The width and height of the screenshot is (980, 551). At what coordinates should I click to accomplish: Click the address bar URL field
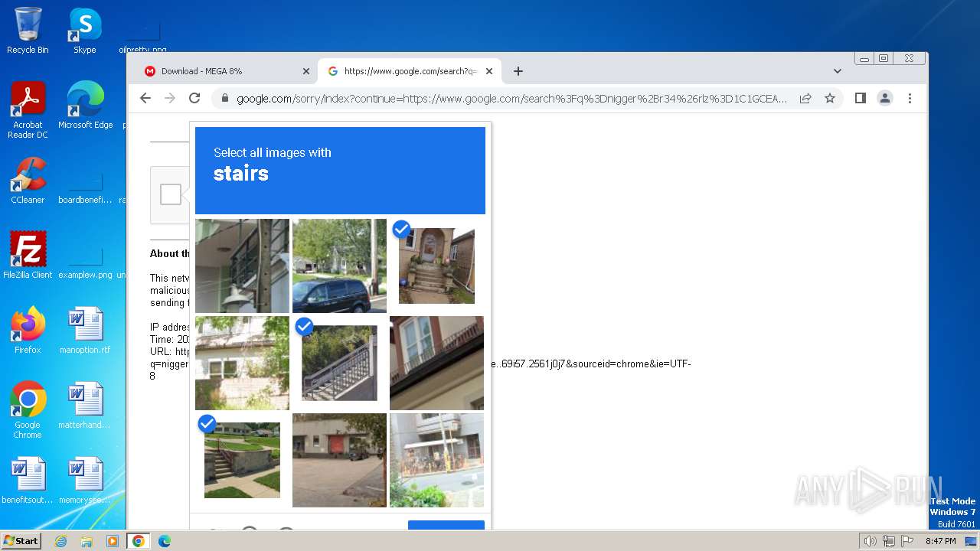click(511, 99)
